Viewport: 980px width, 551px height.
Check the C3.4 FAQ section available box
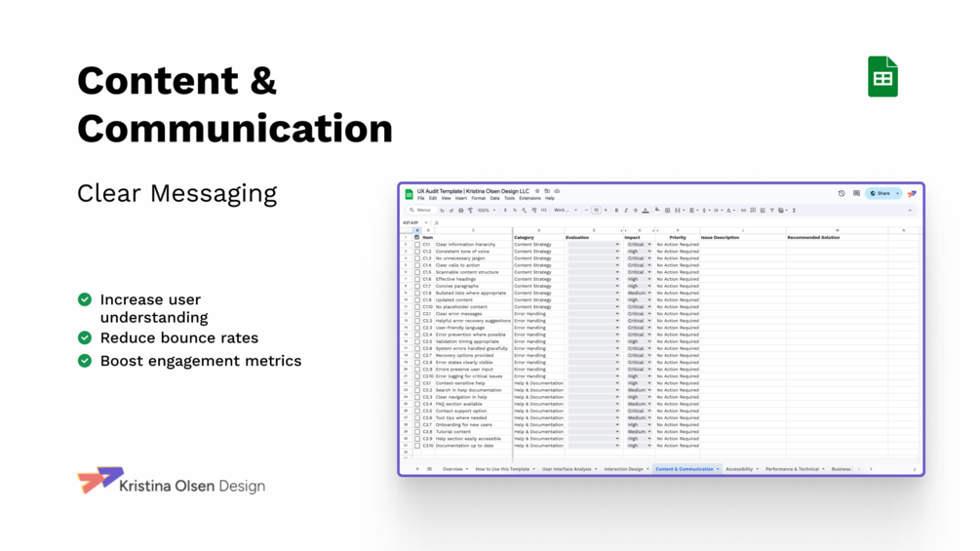417,404
